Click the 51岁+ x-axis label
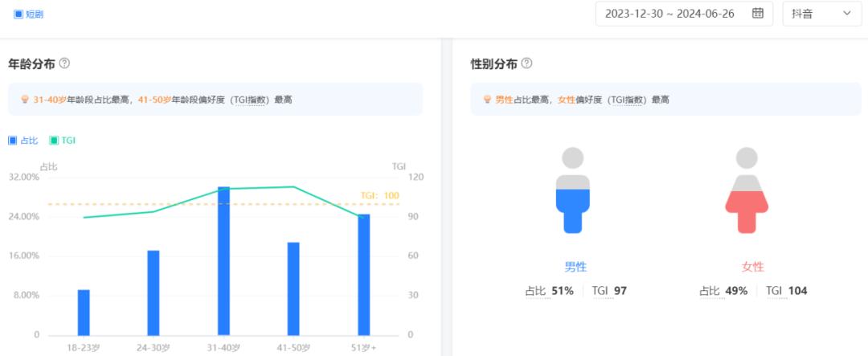Viewport: 868px width, 356px height. pos(364,348)
